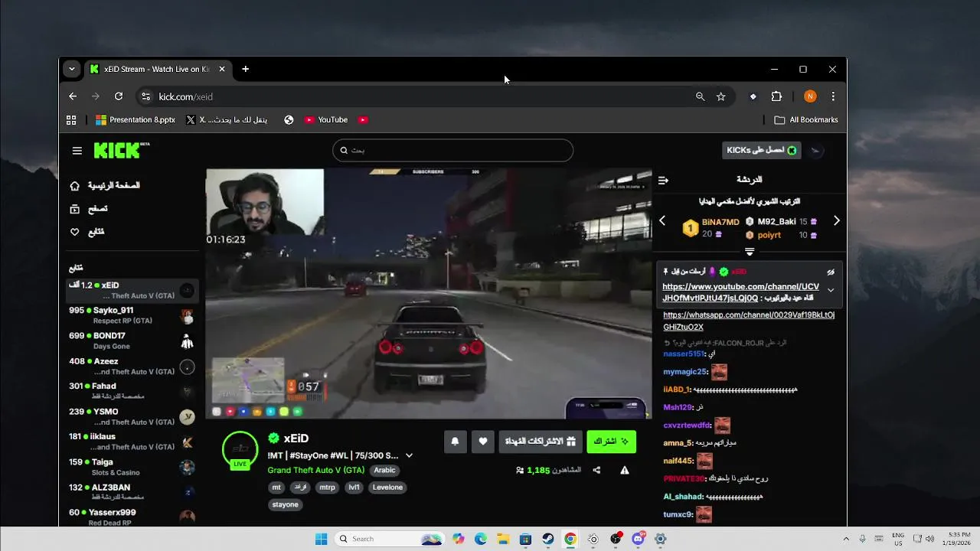The image size is (980, 551).
Task: Open the All Bookmarks folder
Action: point(806,120)
